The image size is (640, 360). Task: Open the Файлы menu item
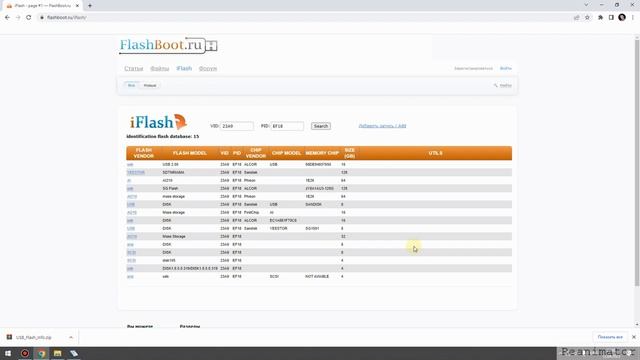[x=160, y=69]
